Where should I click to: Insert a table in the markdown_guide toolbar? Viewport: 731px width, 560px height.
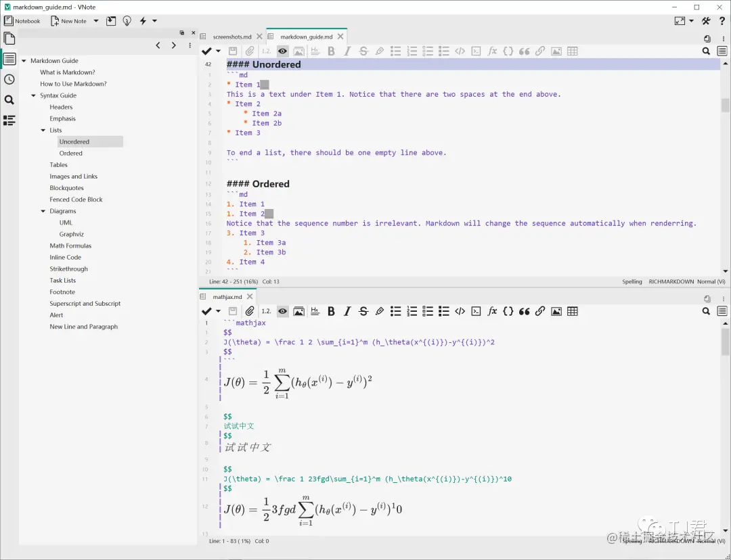(x=573, y=51)
